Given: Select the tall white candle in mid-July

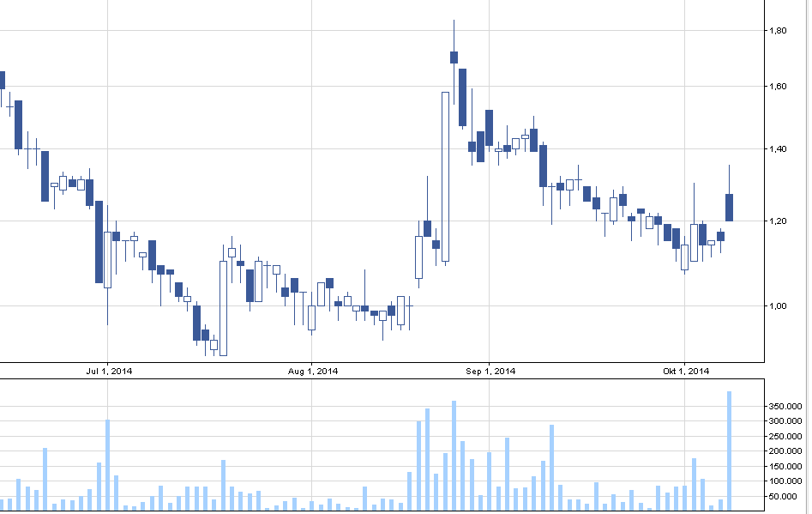Looking at the screenshot, I should 223,307.
